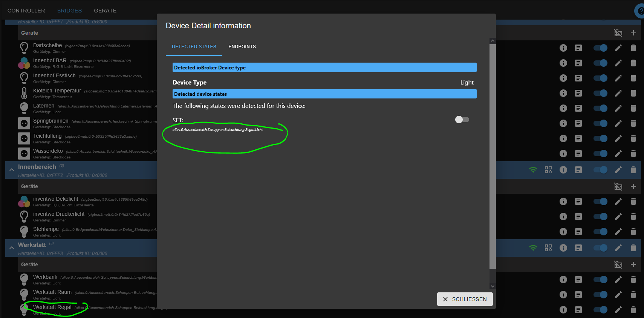Show info for the Dartscheibe device
The height and width of the screenshot is (318, 644).
[563, 48]
